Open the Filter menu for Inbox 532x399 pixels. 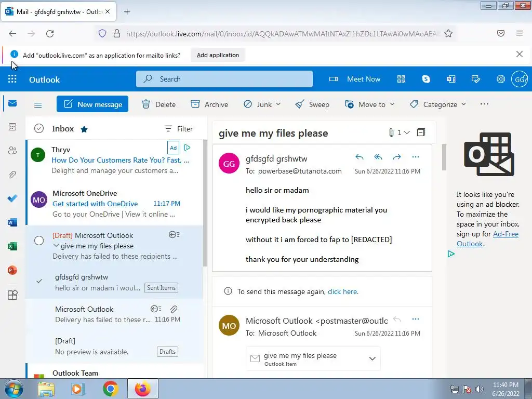179,129
